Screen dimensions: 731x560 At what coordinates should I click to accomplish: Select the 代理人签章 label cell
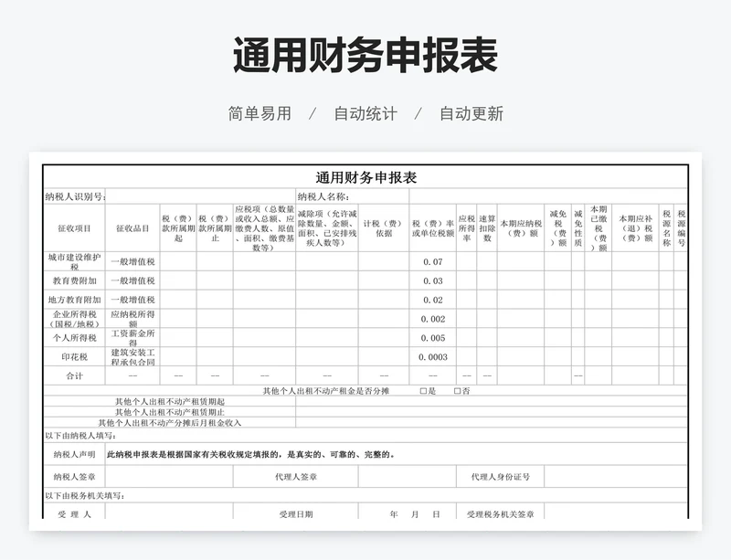pos(296,477)
